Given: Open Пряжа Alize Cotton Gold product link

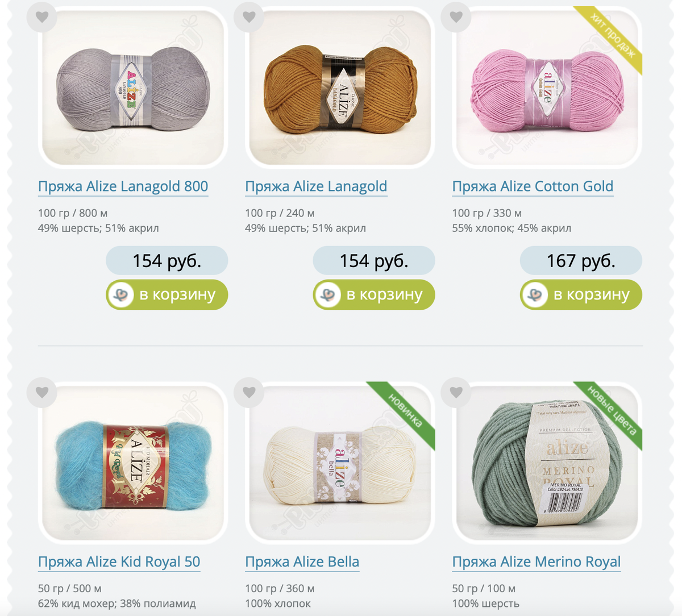Looking at the screenshot, I should point(533,186).
